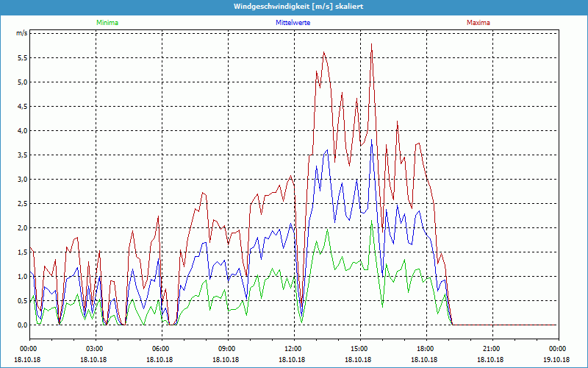Click the 5,5 value on y-axis
This screenshot has height=368, width=588.
click(21, 57)
